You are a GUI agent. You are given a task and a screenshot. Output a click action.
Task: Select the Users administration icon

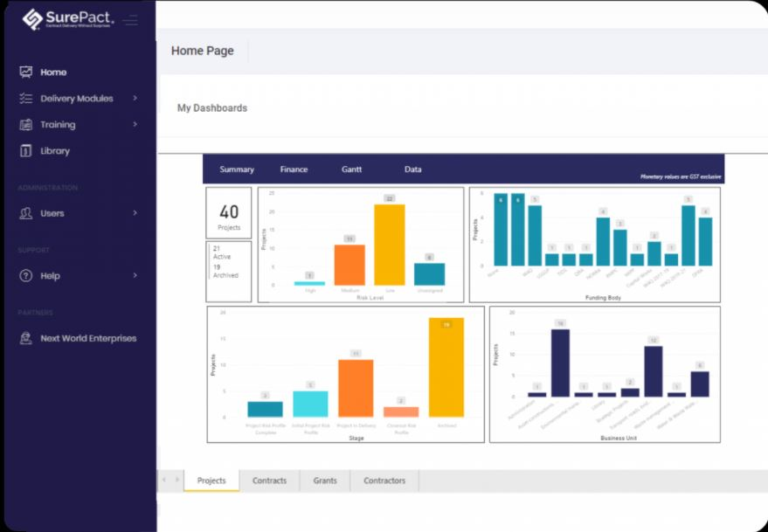click(25, 213)
